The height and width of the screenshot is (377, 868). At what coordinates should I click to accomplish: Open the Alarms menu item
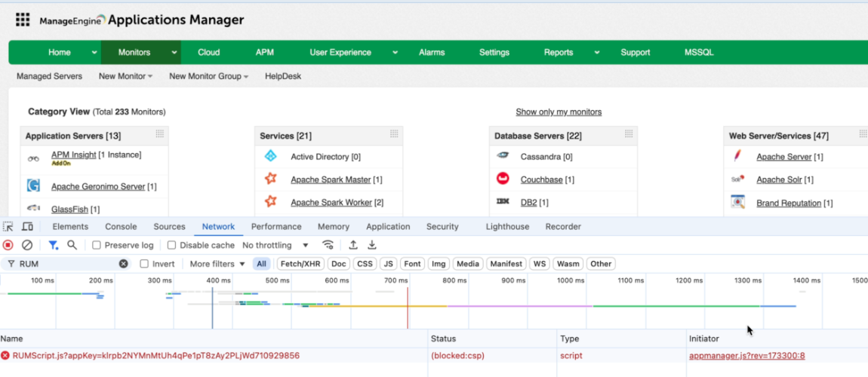[432, 53]
